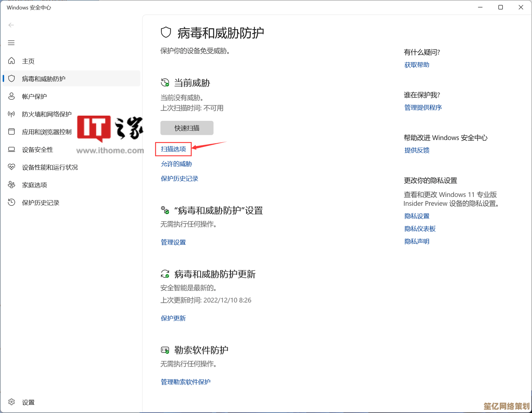Open 隐私仪表板 link
The image size is (532, 413).
click(x=420, y=228)
